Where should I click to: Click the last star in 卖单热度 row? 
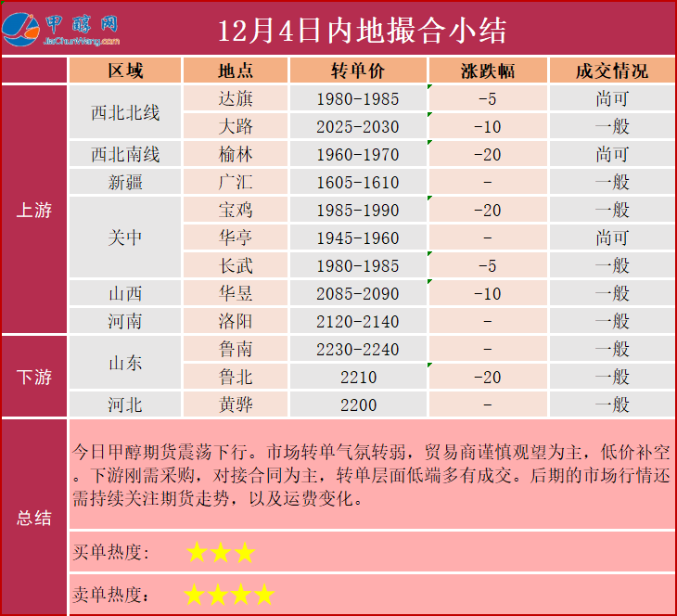click(265, 595)
